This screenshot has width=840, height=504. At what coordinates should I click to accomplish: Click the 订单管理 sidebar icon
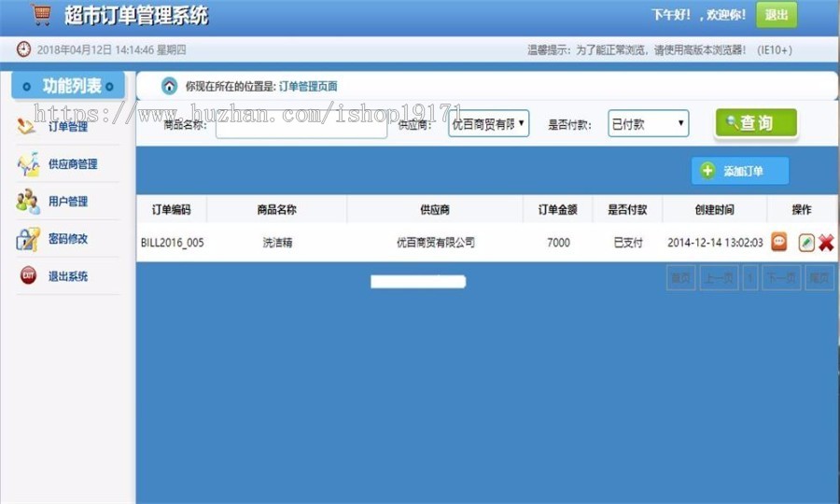[26, 126]
